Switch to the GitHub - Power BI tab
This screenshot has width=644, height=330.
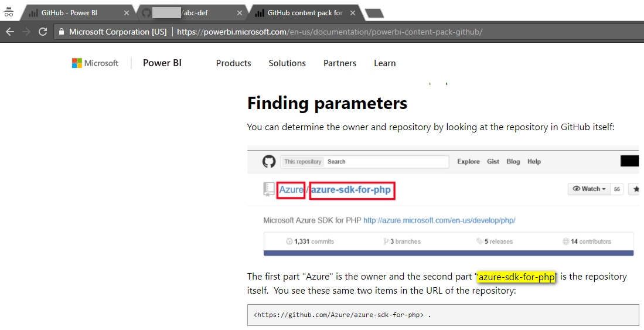pos(78,13)
